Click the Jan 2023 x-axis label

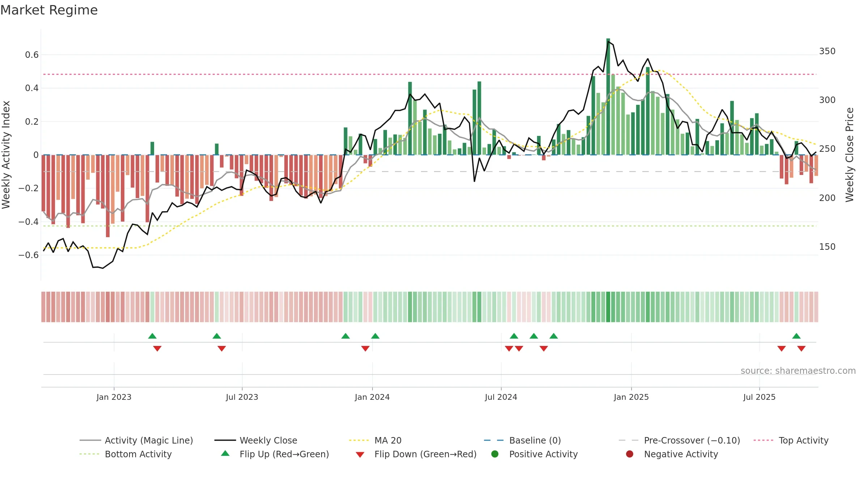(x=114, y=397)
